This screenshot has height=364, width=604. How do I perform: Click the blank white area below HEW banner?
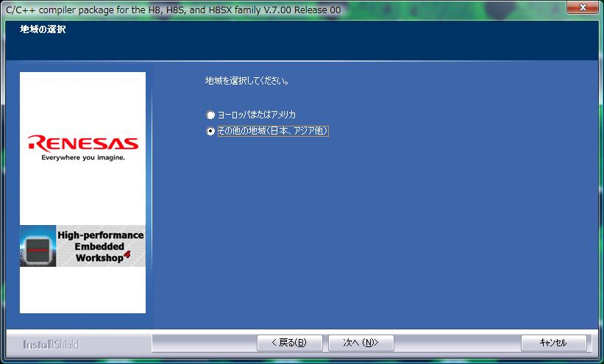pyautogui.click(x=82, y=290)
